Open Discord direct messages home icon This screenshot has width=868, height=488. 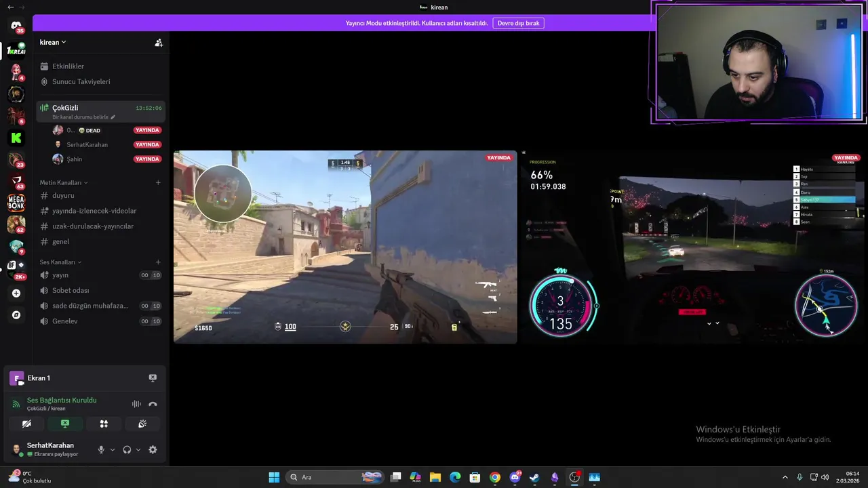16,26
